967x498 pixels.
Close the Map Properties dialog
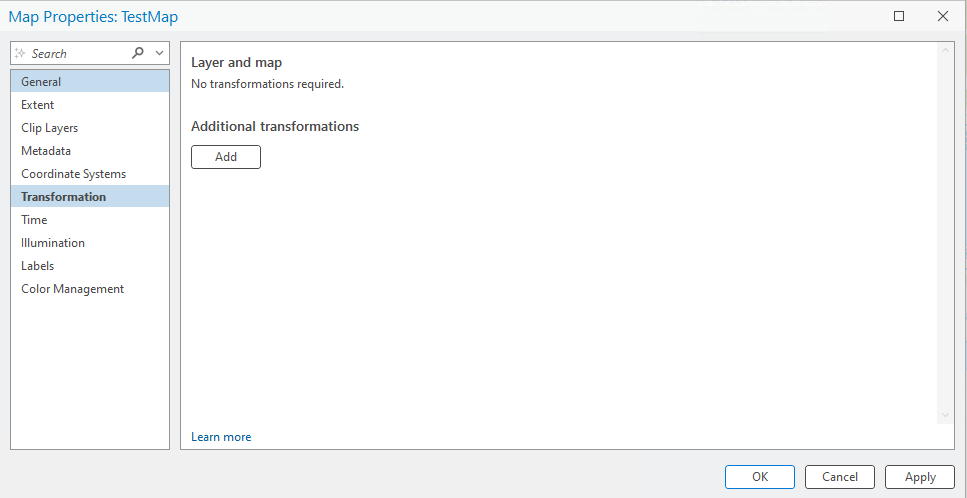942,17
